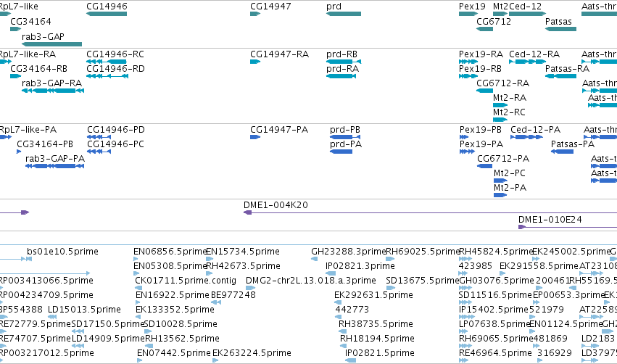Click the CG34164-PB protein arrow
Image resolution: width=617 pixels, height=364 pixels.
tap(19, 152)
